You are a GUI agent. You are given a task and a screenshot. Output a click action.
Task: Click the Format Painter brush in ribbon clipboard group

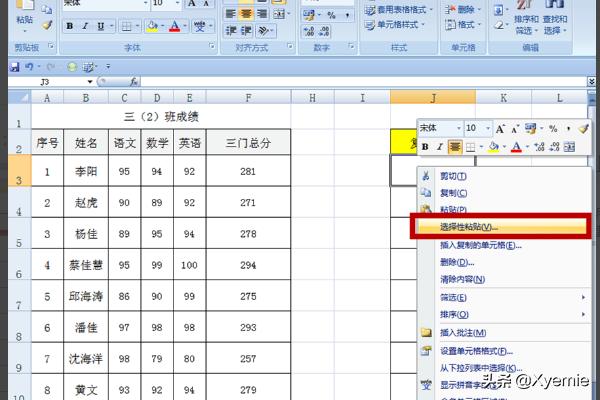click(47, 24)
